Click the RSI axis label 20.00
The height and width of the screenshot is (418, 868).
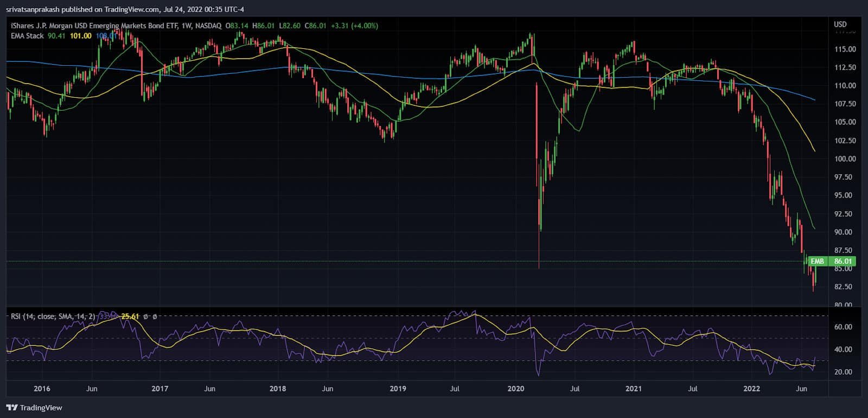coord(843,372)
